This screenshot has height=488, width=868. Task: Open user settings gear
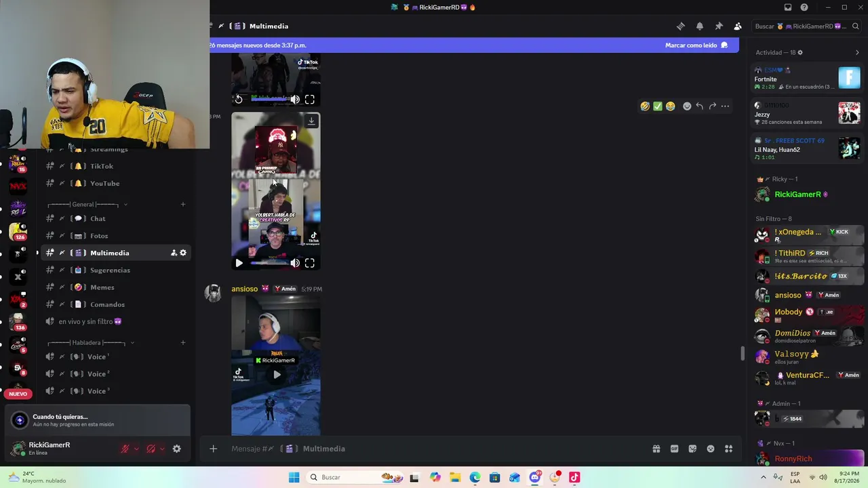177,449
